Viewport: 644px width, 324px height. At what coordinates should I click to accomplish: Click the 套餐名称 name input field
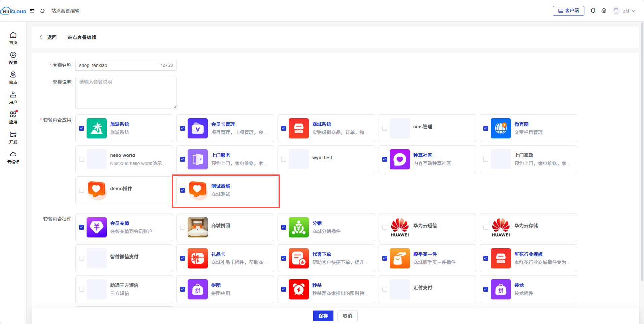tap(118, 65)
